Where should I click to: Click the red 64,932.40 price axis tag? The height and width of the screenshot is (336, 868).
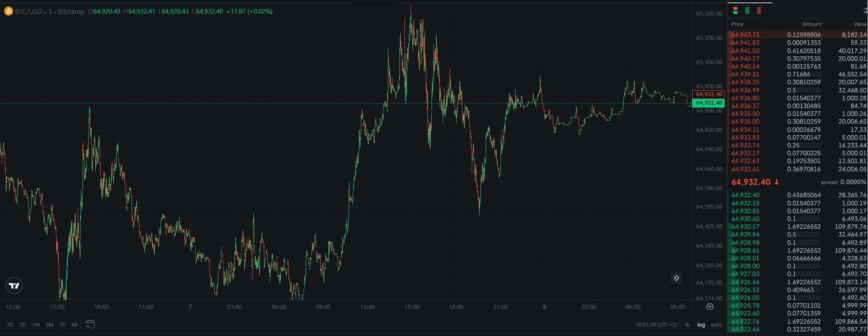click(709, 94)
